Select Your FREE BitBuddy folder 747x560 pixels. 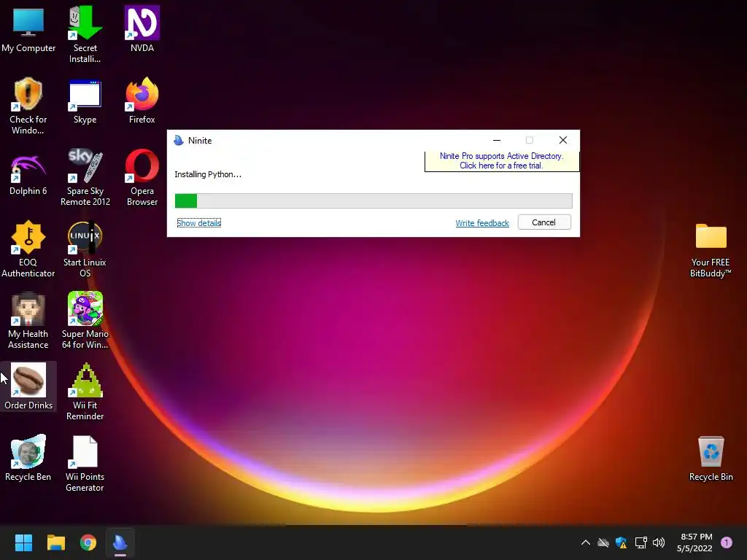pyautogui.click(x=711, y=250)
